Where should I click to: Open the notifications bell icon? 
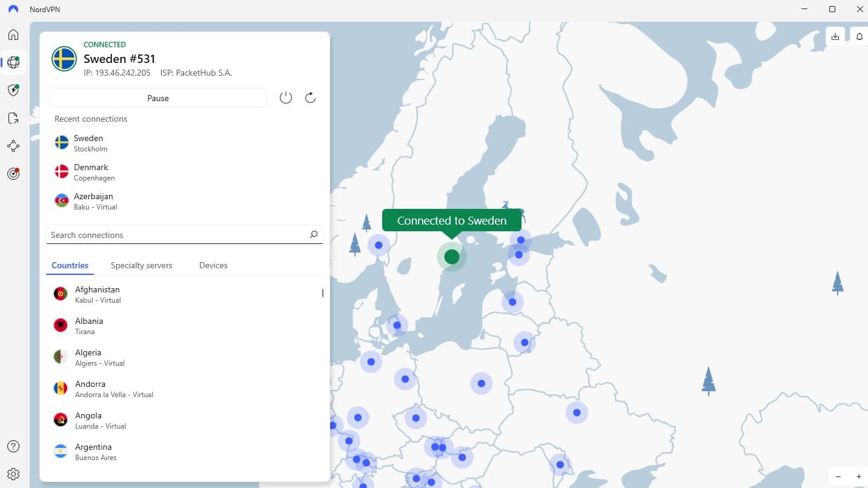click(x=860, y=36)
